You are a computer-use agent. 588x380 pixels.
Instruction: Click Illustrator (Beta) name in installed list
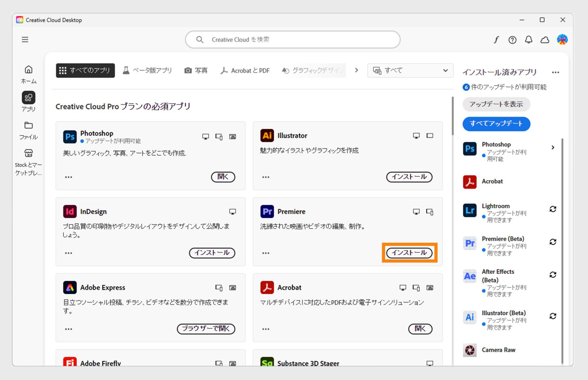click(503, 313)
